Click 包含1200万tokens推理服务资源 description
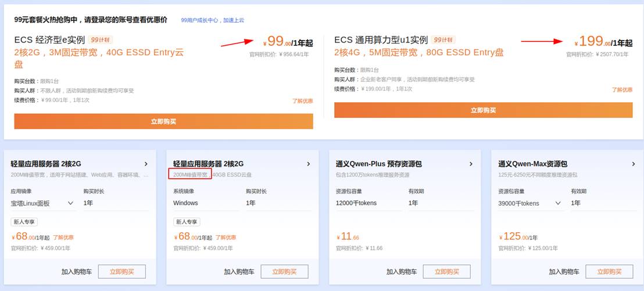 click(x=373, y=175)
